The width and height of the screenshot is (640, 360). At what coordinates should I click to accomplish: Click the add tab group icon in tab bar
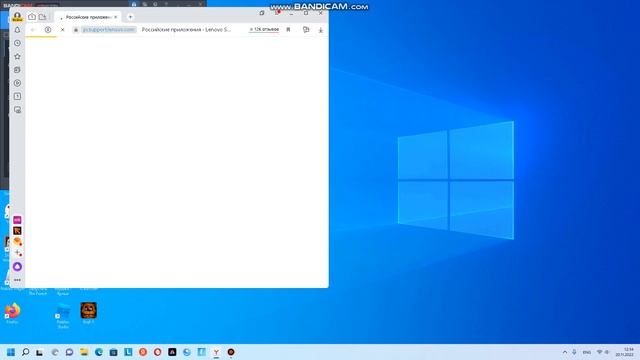[42, 17]
